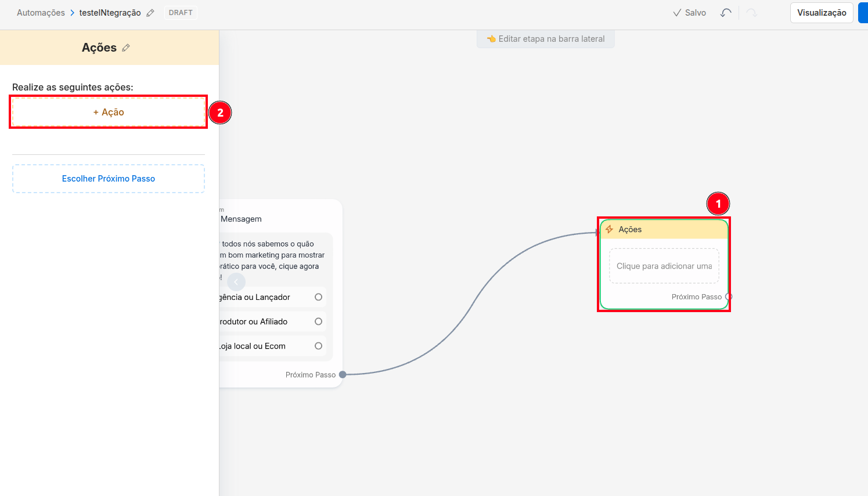Click 'Clique para adicionar uma' placeholder
This screenshot has width=868, height=496.
[664, 266]
